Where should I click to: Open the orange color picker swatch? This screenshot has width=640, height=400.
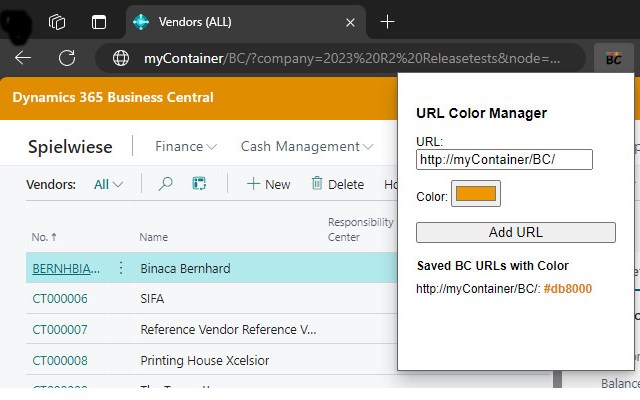point(475,194)
